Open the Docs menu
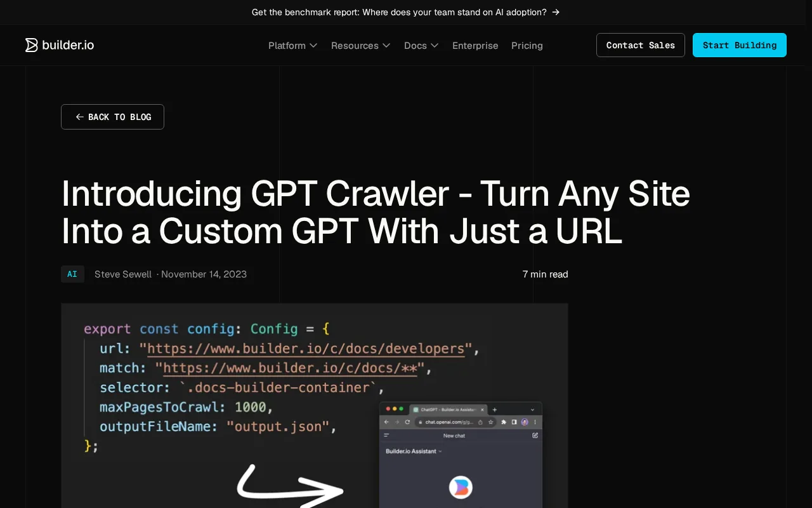This screenshot has width=812, height=508. (421, 46)
